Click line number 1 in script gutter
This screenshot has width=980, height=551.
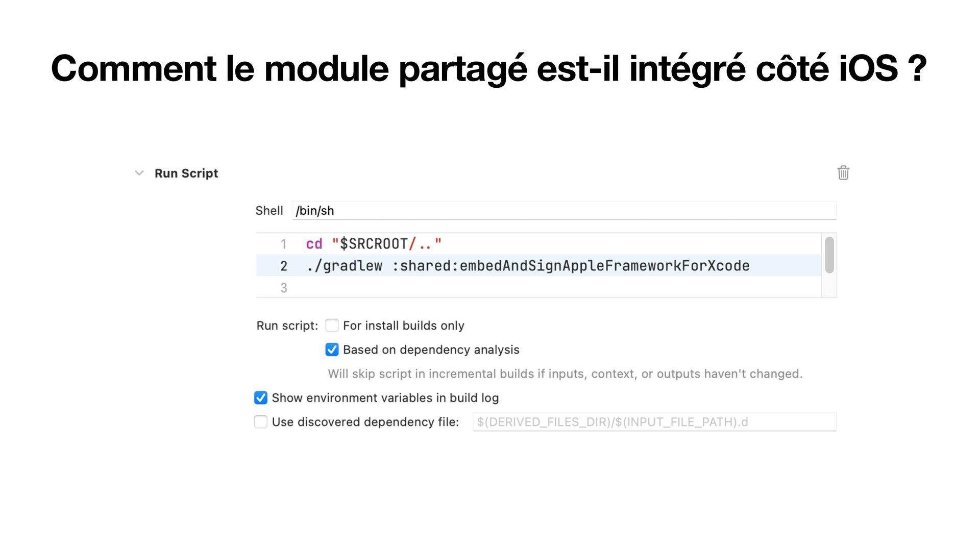(x=283, y=244)
